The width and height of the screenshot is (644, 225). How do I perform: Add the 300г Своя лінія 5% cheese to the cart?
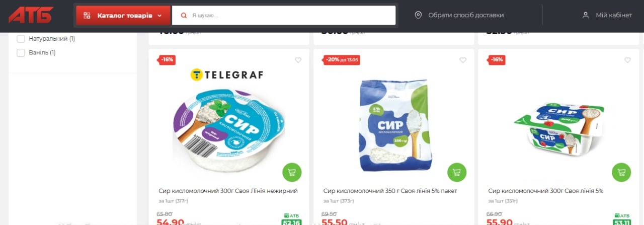621,173
